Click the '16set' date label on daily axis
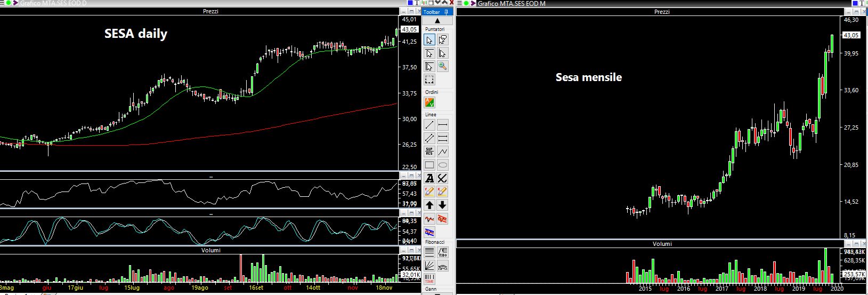Screen dimensions: 868x295 coord(256,288)
